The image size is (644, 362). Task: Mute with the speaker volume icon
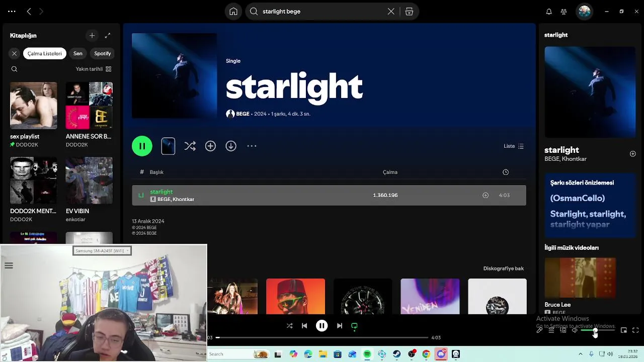pos(575,330)
